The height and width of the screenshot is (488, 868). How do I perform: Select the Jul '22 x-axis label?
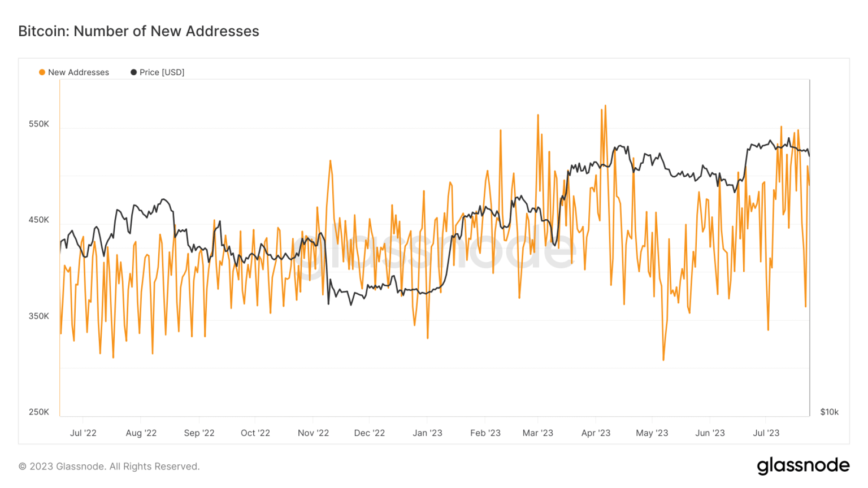[x=83, y=433]
